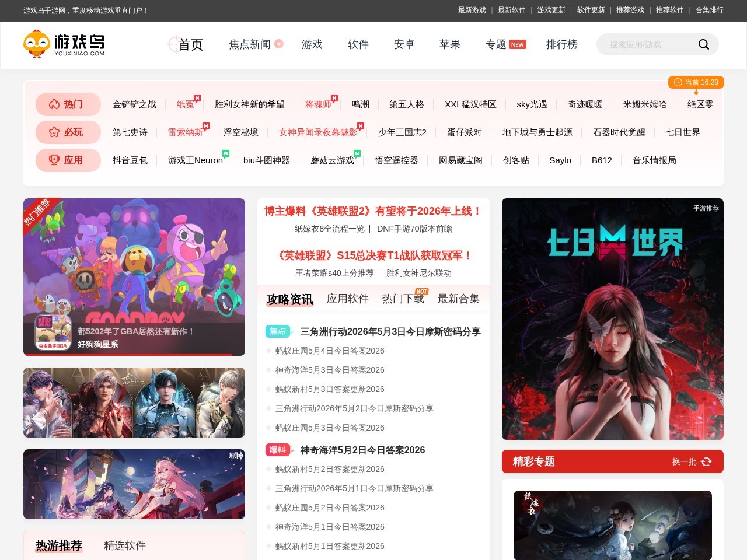Image resolution: width=747 pixels, height=560 pixels.
Task: Open the 英雄联盟2 2026 headline
Action: pyautogui.click(x=373, y=211)
